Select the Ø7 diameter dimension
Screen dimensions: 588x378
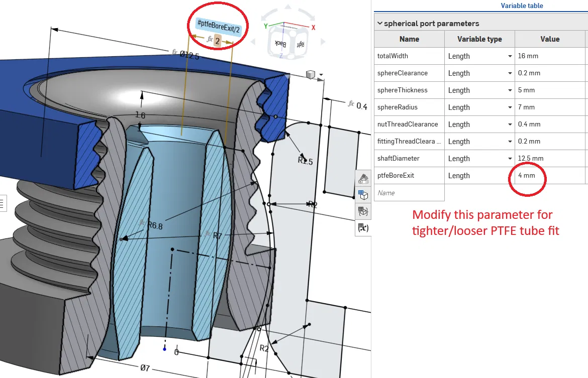pyautogui.click(x=145, y=368)
